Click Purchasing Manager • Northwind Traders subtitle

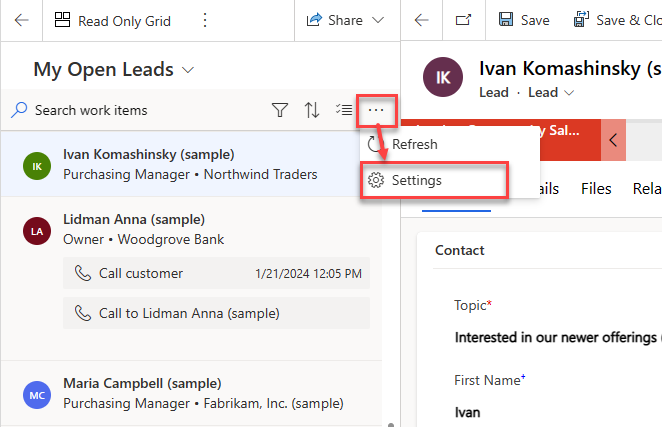click(190, 174)
